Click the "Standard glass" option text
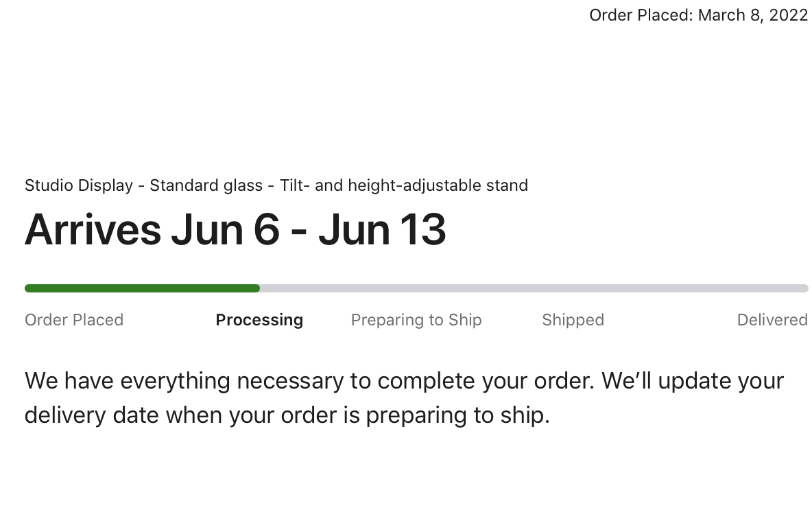812x508 pixels. pyautogui.click(x=206, y=185)
